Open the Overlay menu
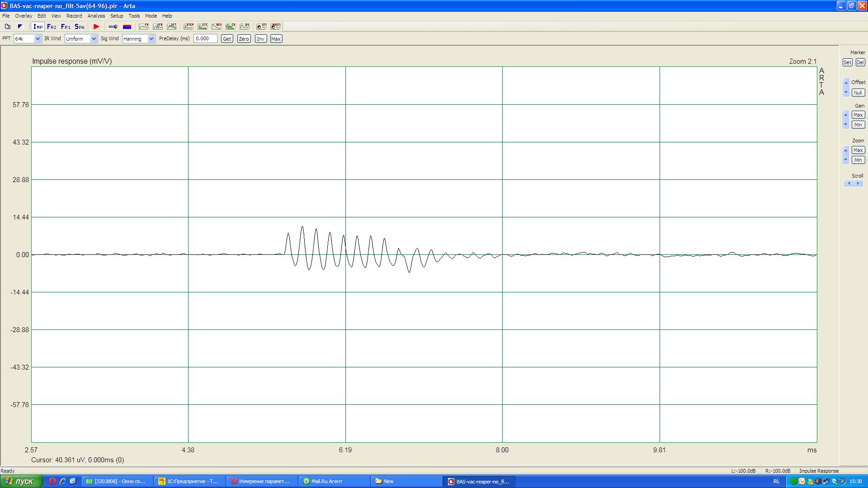The image size is (868, 488). [x=24, y=16]
